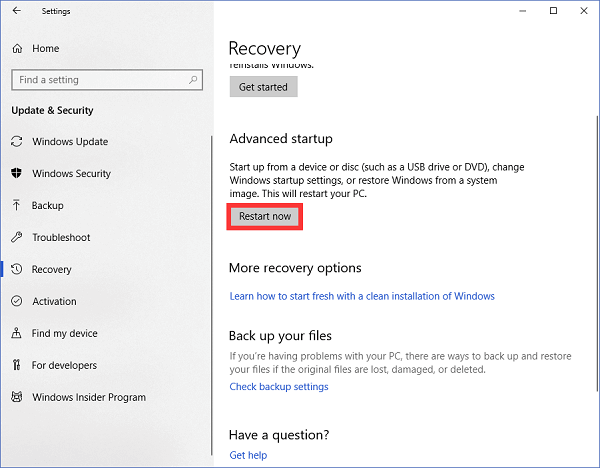Click the Activation checkmark circle icon
600x468 pixels.
click(17, 302)
